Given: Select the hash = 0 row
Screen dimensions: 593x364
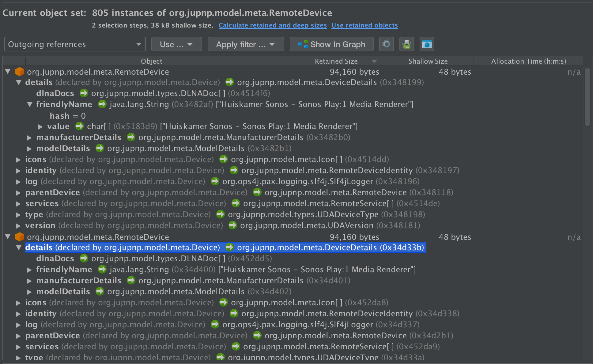Looking at the screenshot, I should [x=68, y=116].
